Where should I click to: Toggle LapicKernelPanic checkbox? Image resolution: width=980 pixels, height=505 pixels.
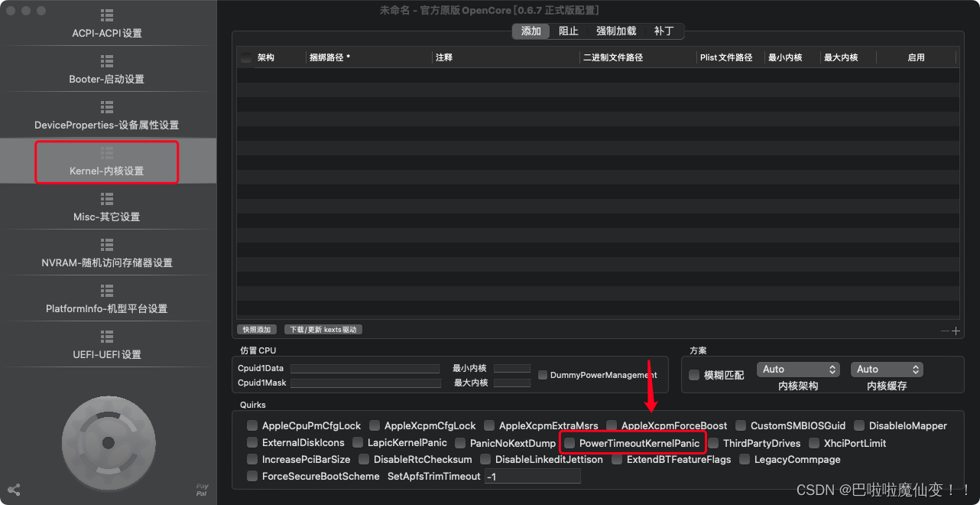(358, 442)
